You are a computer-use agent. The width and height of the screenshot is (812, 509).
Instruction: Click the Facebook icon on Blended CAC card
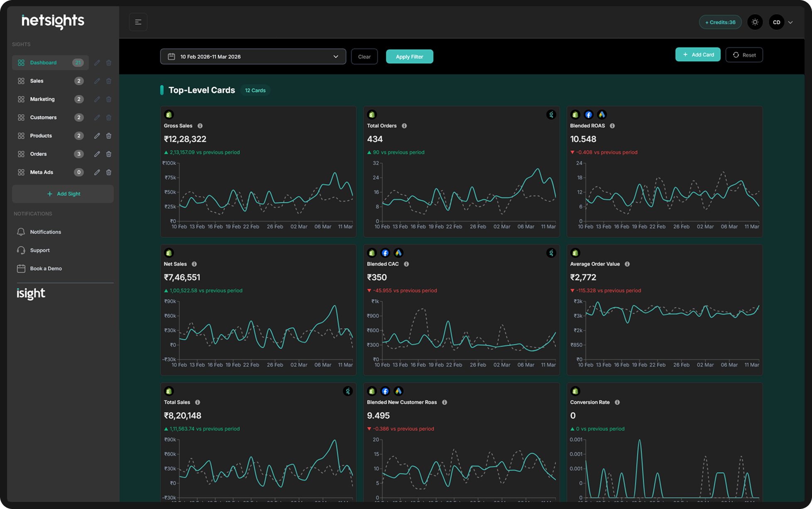[x=385, y=253]
